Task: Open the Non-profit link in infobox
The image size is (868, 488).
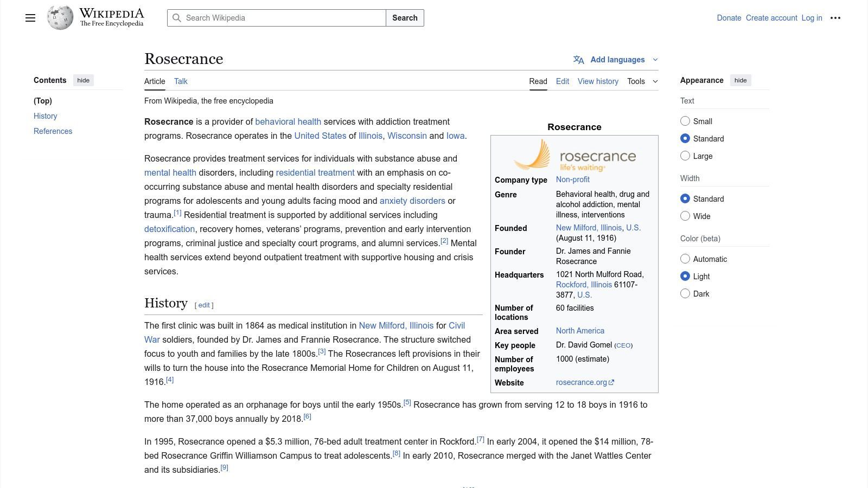Action: (572, 179)
